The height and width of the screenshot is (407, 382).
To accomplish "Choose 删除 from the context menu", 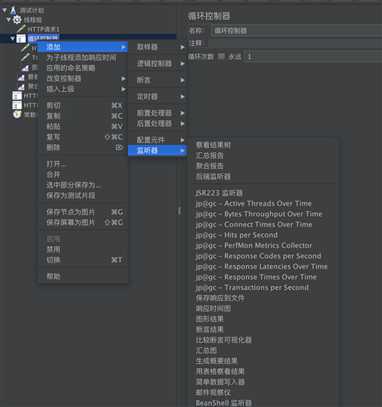I will [83, 147].
